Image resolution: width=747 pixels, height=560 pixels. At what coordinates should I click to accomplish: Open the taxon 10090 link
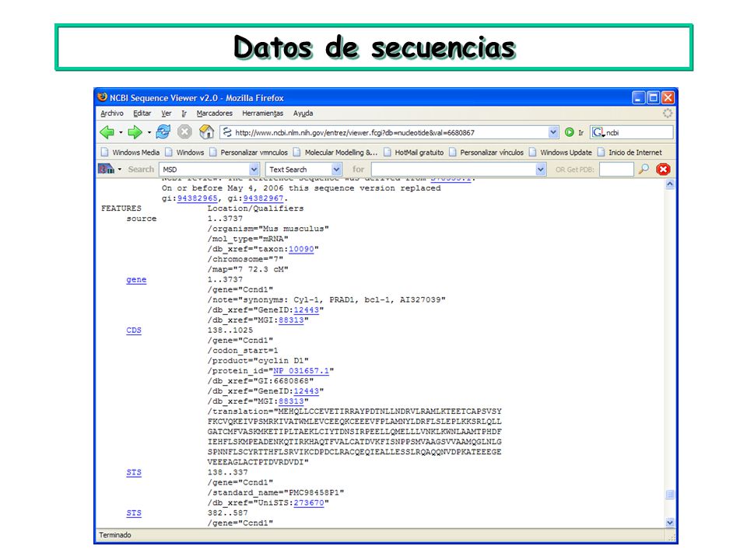click(x=301, y=249)
